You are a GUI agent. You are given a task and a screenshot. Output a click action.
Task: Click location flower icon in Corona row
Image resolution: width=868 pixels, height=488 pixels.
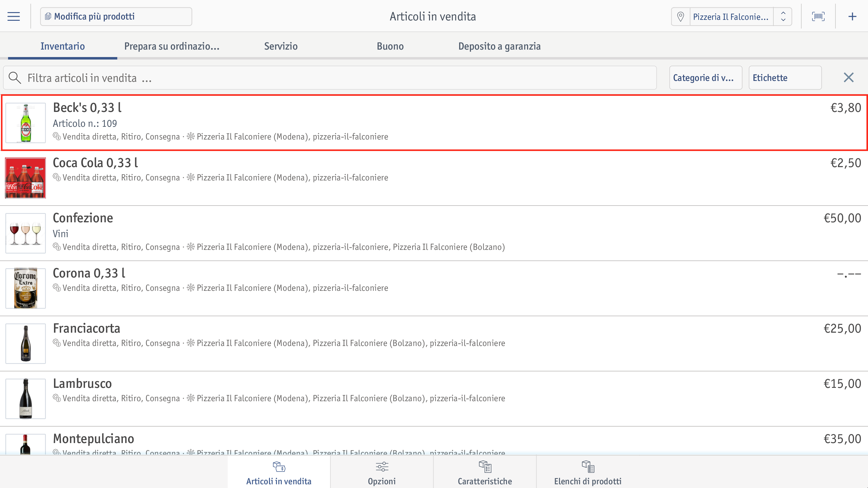pyautogui.click(x=191, y=288)
